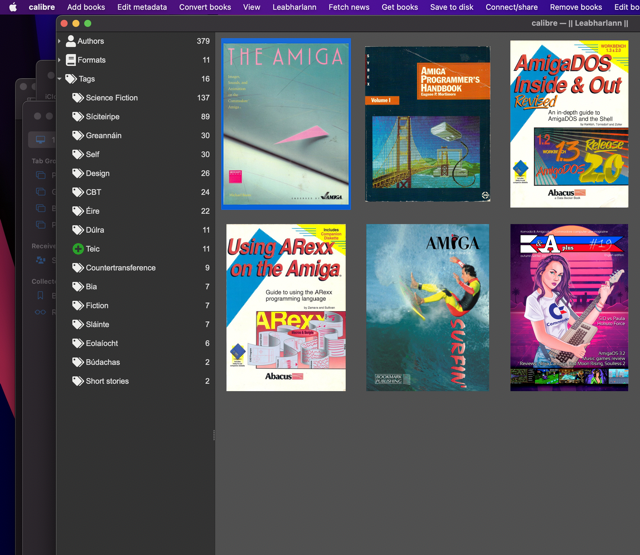Click the Sláinte tag icon

coord(78,324)
